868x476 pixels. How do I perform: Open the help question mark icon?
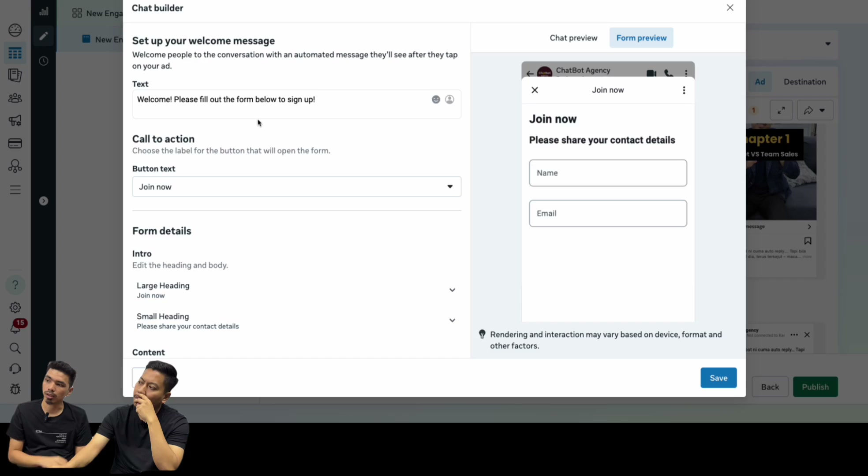pos(15,285)
